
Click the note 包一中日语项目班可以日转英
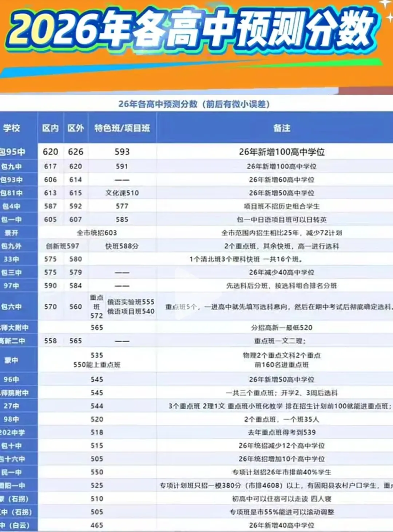[x=282, y=220]
